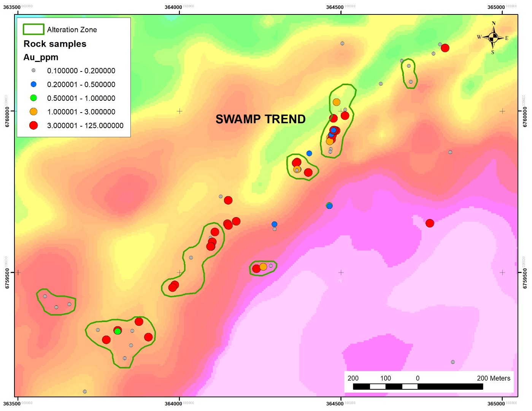Click the 'SWAMP TREND' map label
The height and width of the screenshot is (411, 532).
[x=260, y=119]
